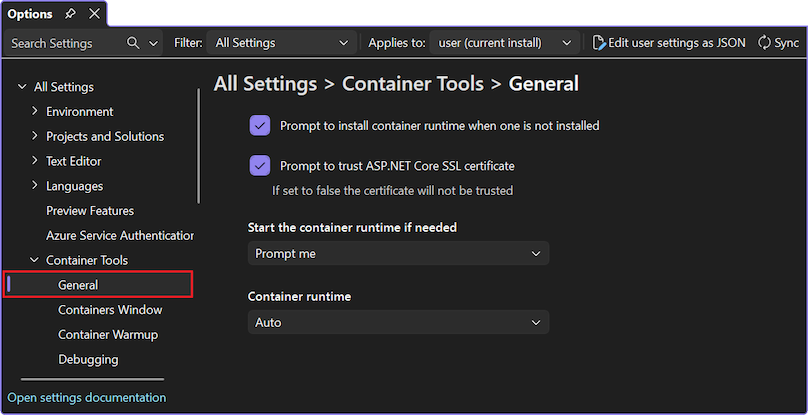Viewport: 808px width, 415px height.
Task: Select Preview Features in settings tree
Action: [90, 211]
